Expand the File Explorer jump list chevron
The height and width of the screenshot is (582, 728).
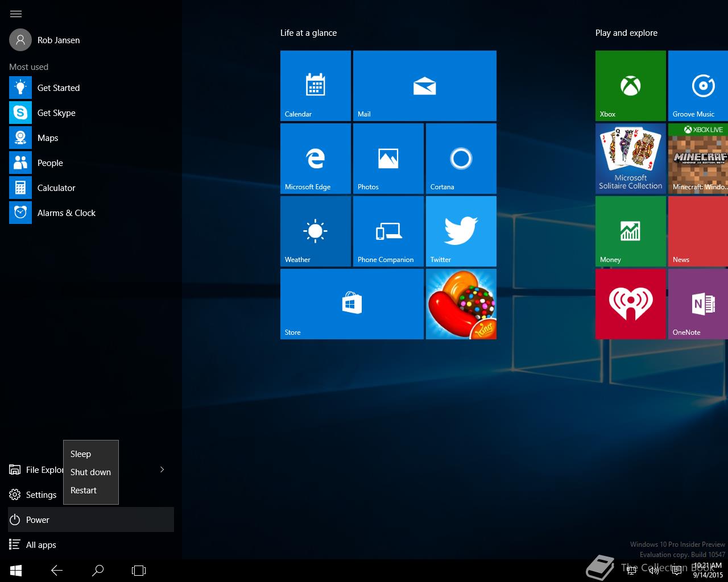click(x=162, y=469)
